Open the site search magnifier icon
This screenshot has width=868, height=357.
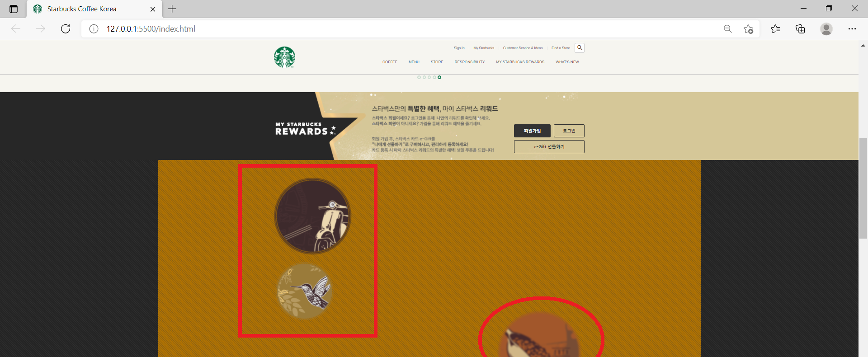[x=580, y=48]
